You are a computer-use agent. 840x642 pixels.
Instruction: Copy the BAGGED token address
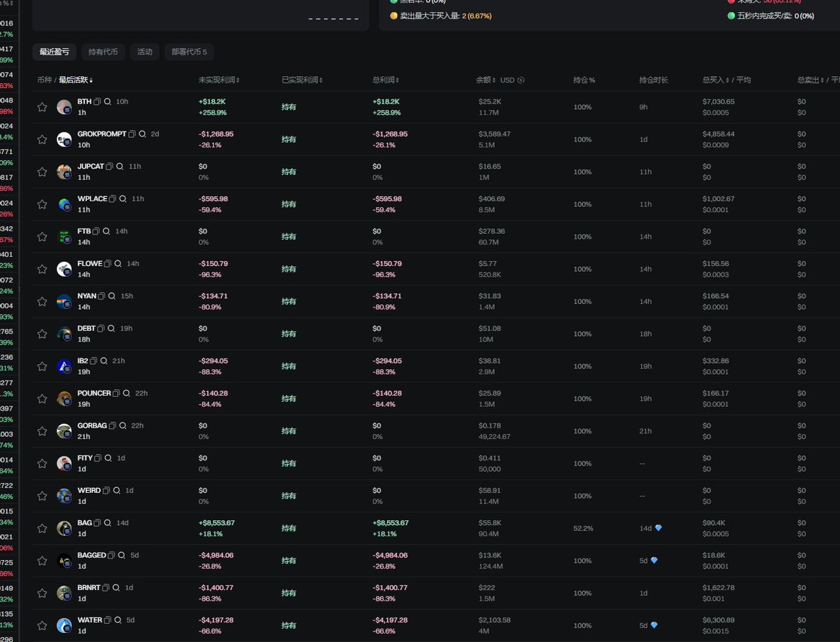(x=112, y=555)
